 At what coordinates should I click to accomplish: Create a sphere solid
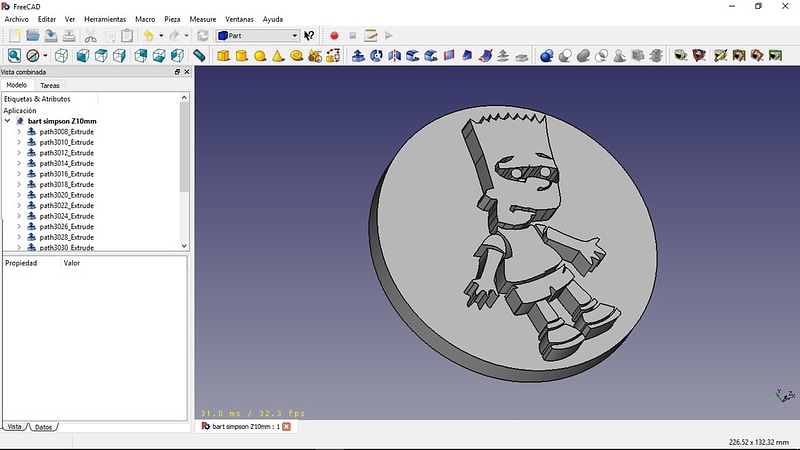click(260, 56)
